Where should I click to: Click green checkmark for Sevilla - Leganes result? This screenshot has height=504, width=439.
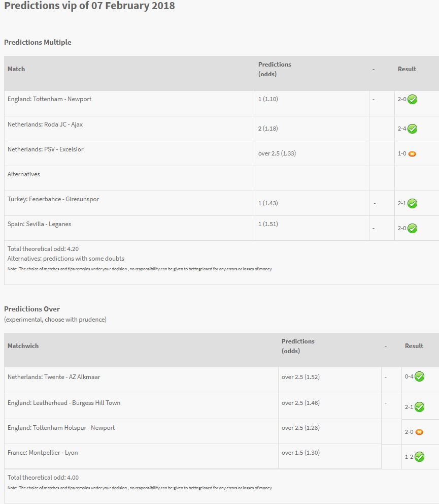(412, 228)
